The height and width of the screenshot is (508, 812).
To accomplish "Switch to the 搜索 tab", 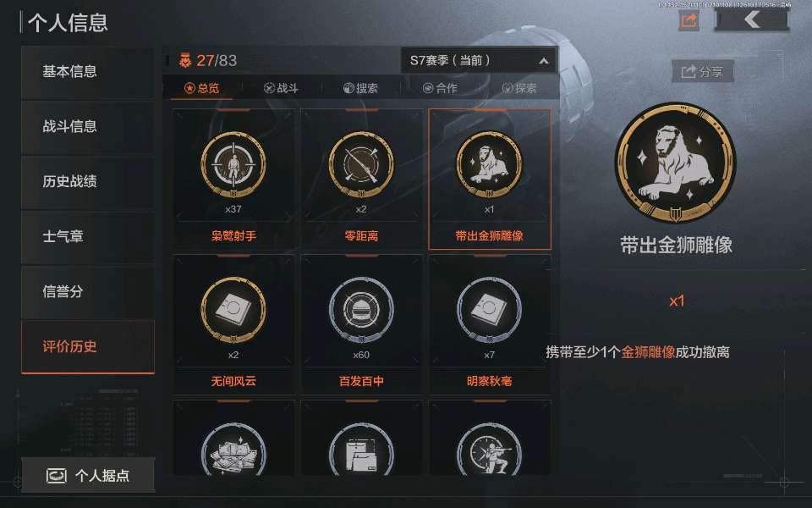I will pos(361,88).
